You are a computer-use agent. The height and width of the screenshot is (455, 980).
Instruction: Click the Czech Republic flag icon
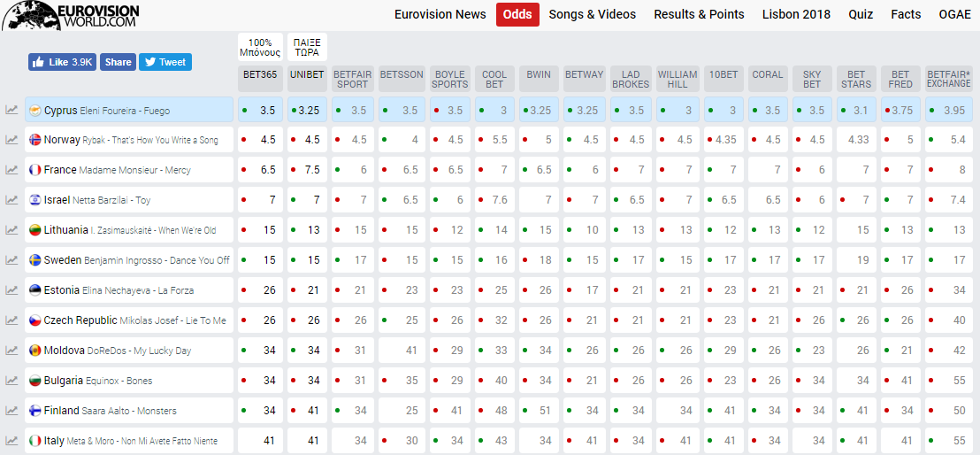coord(35,320)
